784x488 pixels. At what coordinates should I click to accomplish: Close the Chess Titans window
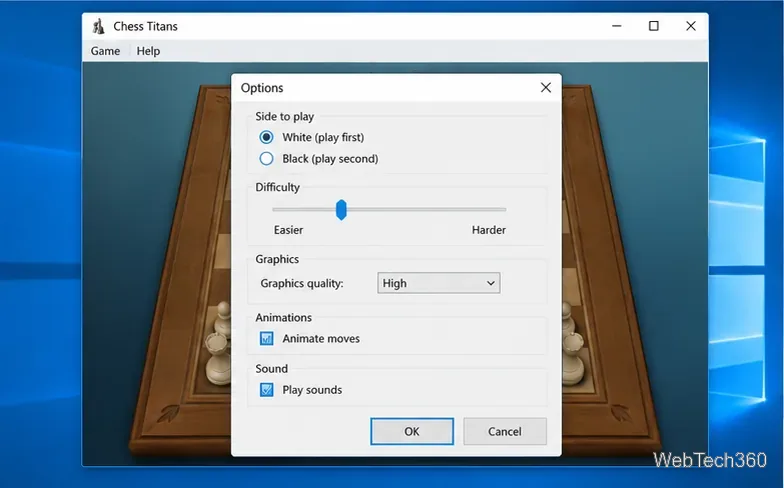coord(690,26)
